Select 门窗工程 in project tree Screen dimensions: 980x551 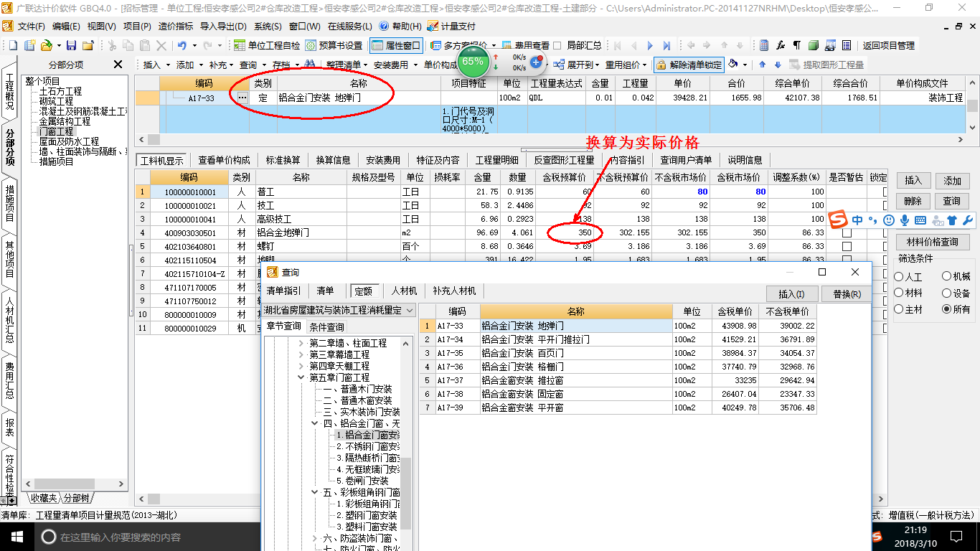pyautogui.click(x=57, y=132)
